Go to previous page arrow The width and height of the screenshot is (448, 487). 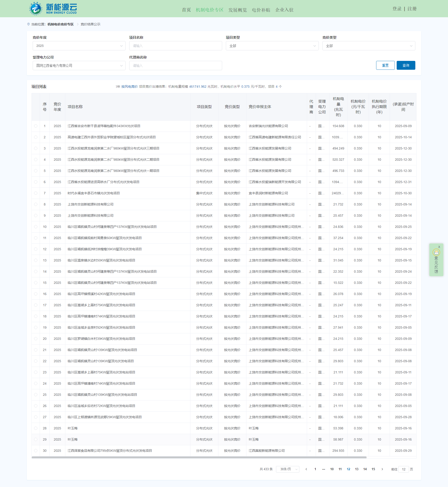(x=306, y=469)
